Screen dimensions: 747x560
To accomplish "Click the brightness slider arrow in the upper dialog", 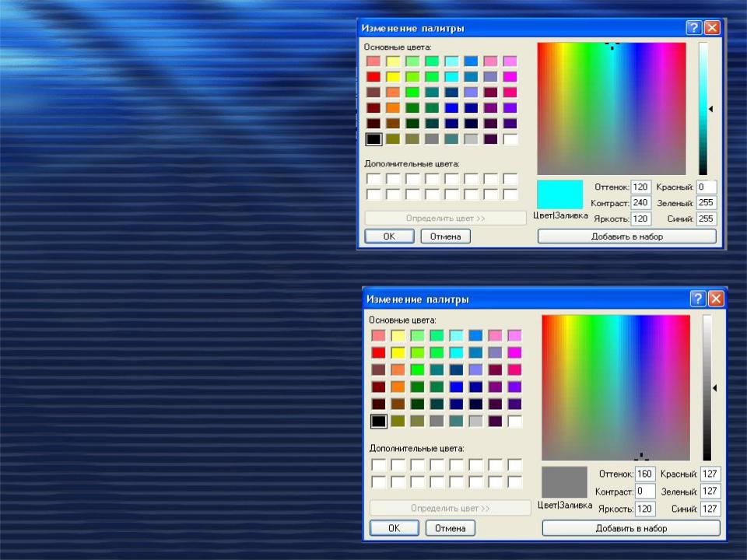I will (x=710, y=109).
